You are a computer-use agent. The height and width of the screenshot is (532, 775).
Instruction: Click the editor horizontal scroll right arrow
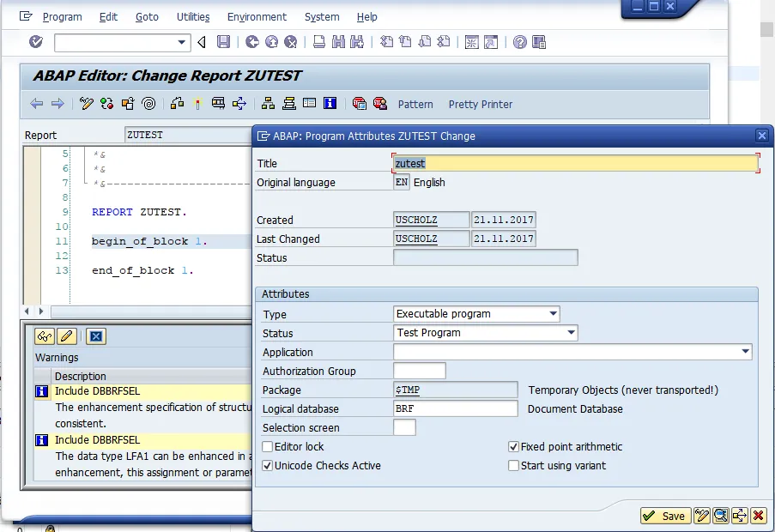[x=41, y=311]
